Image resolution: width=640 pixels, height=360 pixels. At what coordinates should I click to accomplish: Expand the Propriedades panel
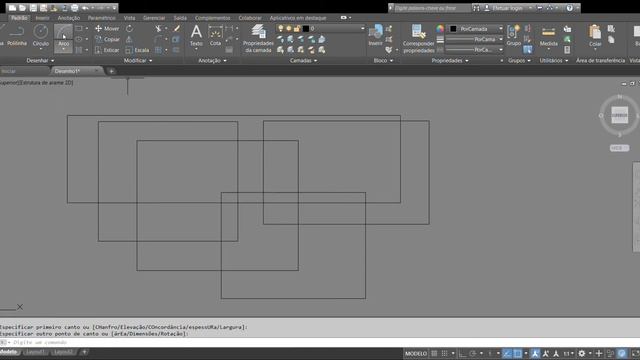click(450, 60)
